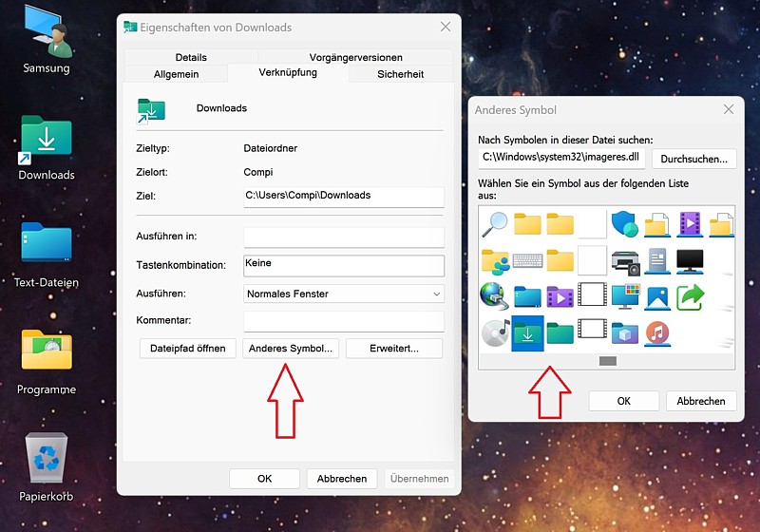Screen dimensions: 760x532
Task: Click the Papierkorb recycle bin icon
Action: coord(47,468)
